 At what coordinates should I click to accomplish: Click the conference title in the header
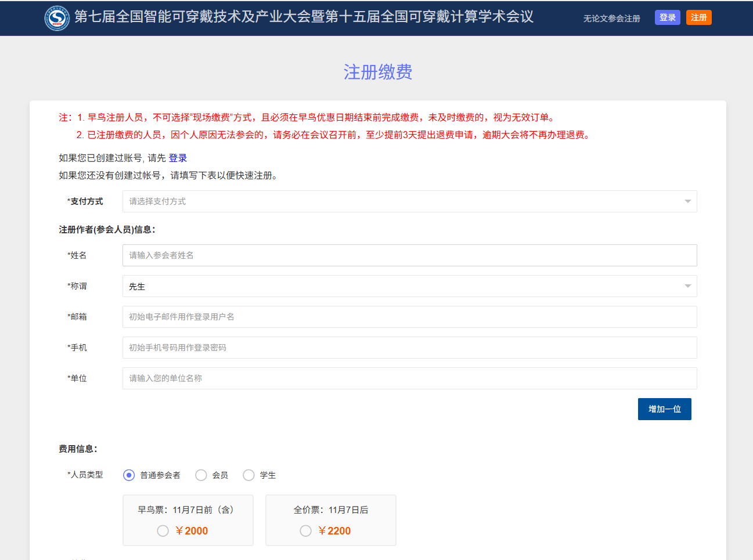point(304,17)
